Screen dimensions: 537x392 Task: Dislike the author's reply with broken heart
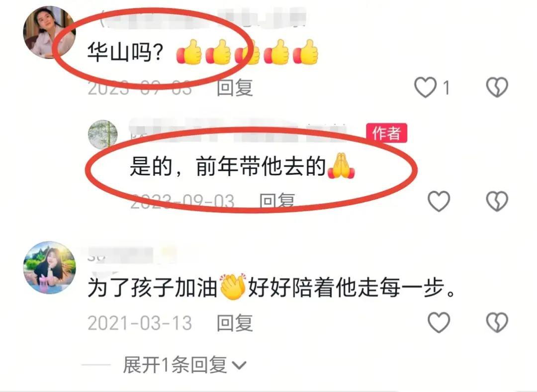pos(497,201)
